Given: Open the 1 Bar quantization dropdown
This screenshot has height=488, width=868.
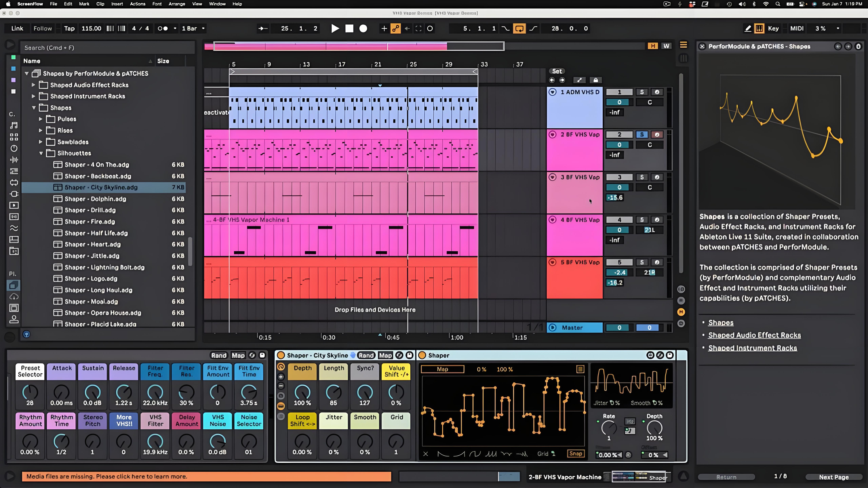Looking at the screenshot, I should tap(193, 29).
